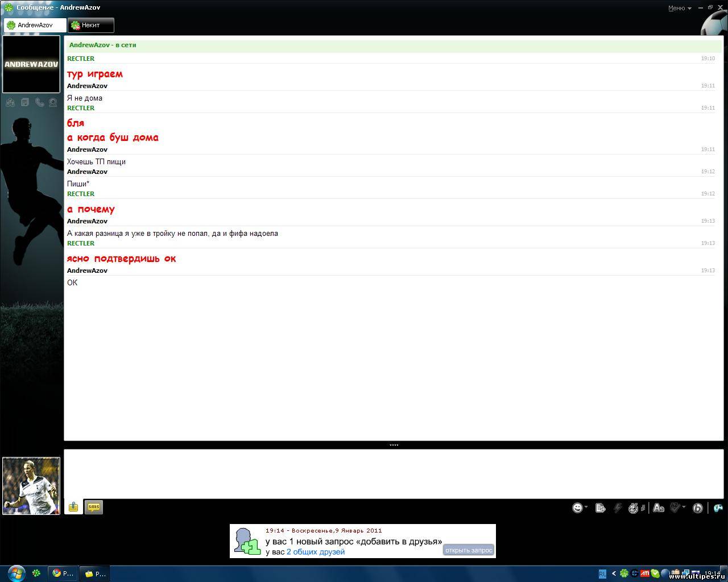Toggle SMS sending mode
The image size is (728, 582).
pyautogui.click(x=94, y=507)
